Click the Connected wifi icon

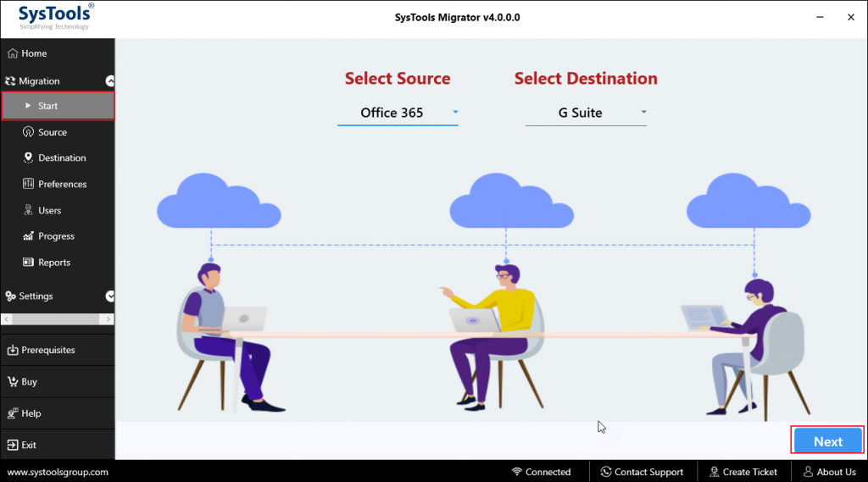tap(517, 472)
